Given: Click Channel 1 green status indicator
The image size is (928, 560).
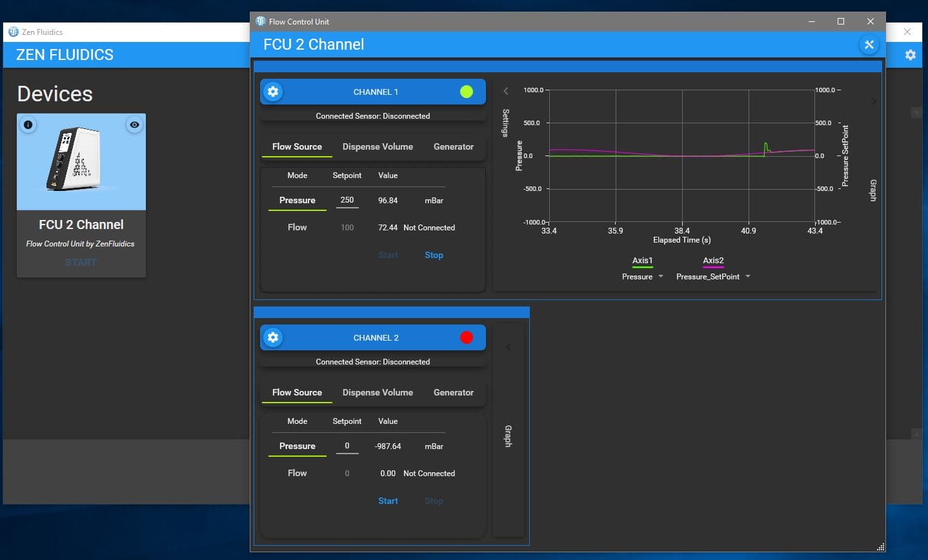Looking at the screenshot, I should (467, 92).
